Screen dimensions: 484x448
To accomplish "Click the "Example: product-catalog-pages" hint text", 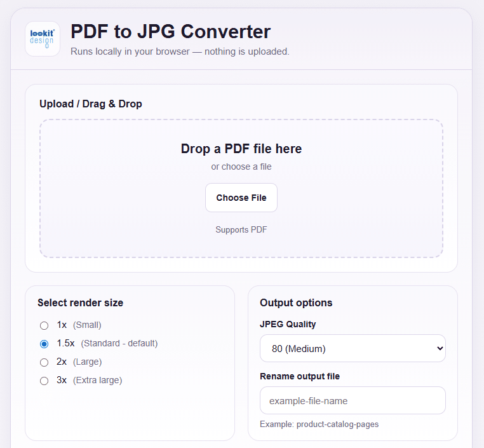I will 319,424.
